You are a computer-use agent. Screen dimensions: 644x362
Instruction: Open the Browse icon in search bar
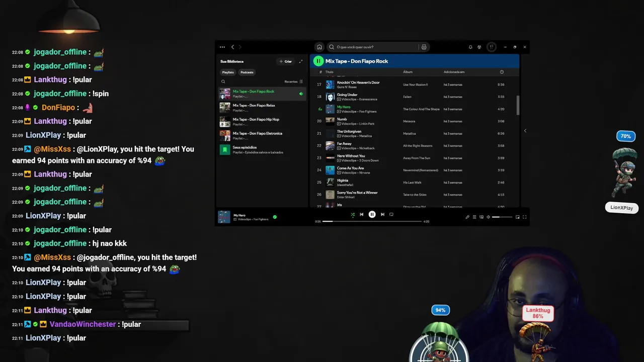[424, 47]
